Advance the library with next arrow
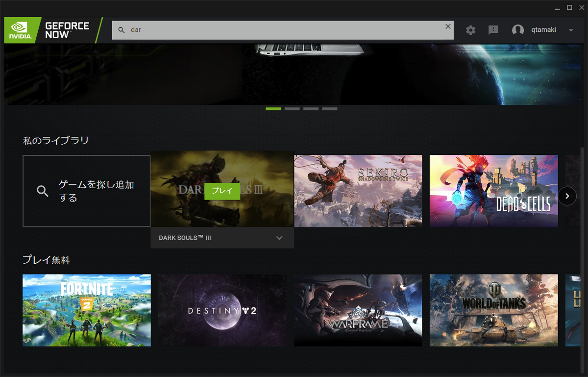The width and height of the screenshot is (588, 377). pos(567,196)
